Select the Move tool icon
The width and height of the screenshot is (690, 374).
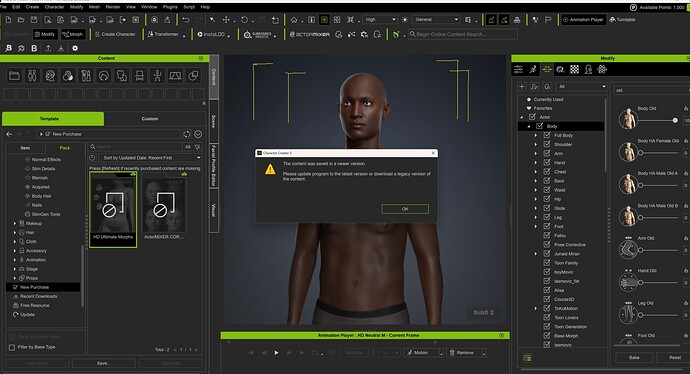point(226,20)
